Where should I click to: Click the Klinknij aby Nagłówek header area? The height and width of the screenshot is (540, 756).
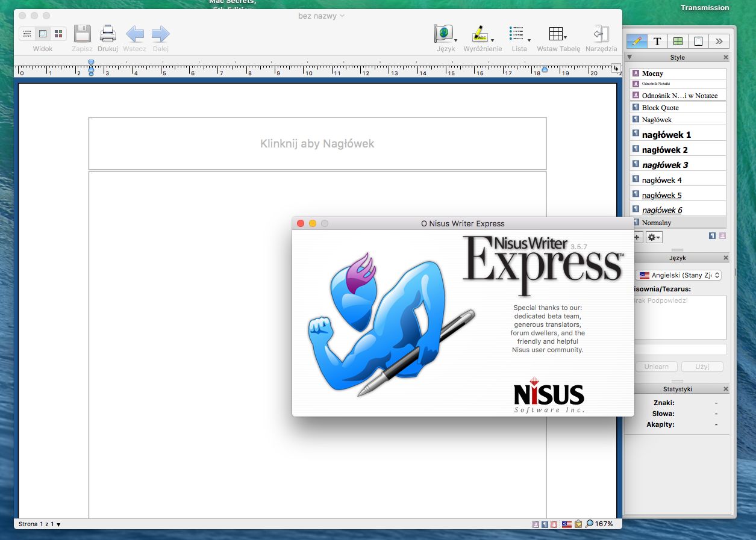coord(317,143)
